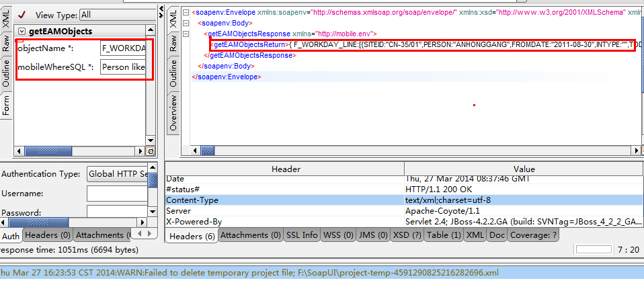Collapse the getEAMObjectsResponse XML node
This screenshot has height=293, width=644.
click(186, 34)
